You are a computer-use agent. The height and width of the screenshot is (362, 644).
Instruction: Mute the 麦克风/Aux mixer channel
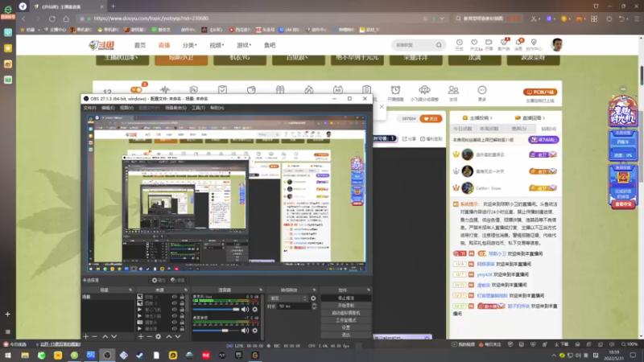tap(246, 310)
